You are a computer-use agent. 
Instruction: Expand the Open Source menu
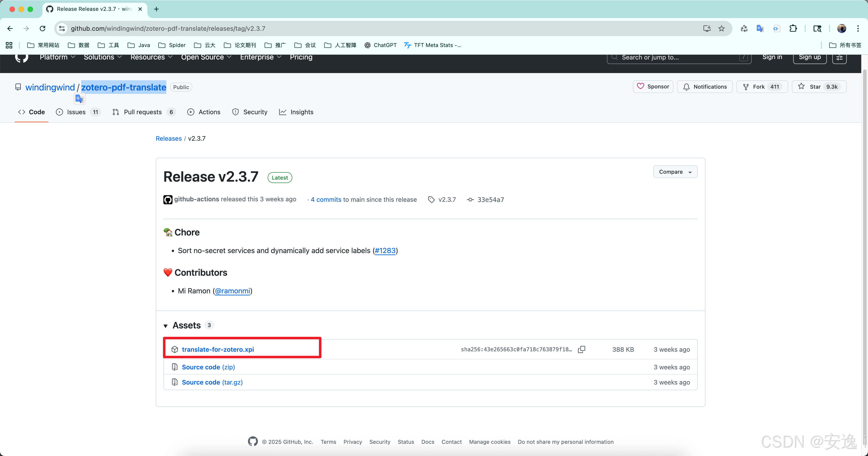click(206, 57)
